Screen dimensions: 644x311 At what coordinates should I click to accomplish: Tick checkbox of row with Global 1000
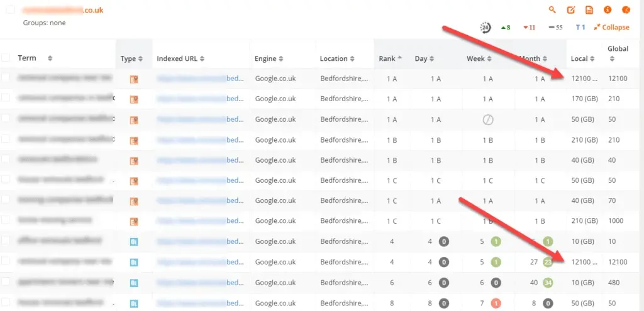5,220
